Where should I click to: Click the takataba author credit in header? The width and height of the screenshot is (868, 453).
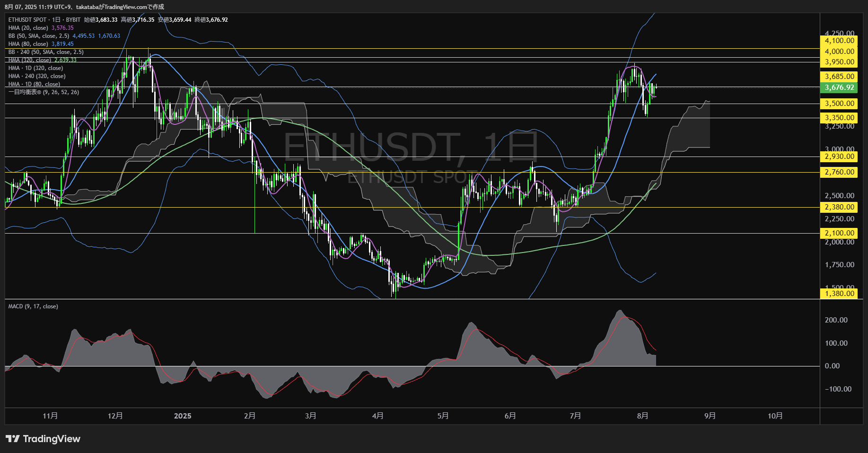click(87, 7)
